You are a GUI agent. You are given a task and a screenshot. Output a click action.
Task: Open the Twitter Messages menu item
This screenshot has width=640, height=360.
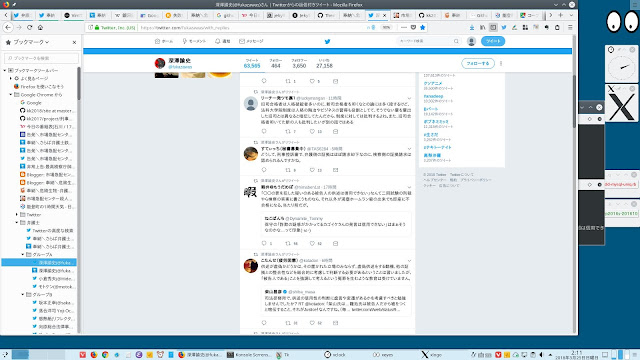(251, 41)
